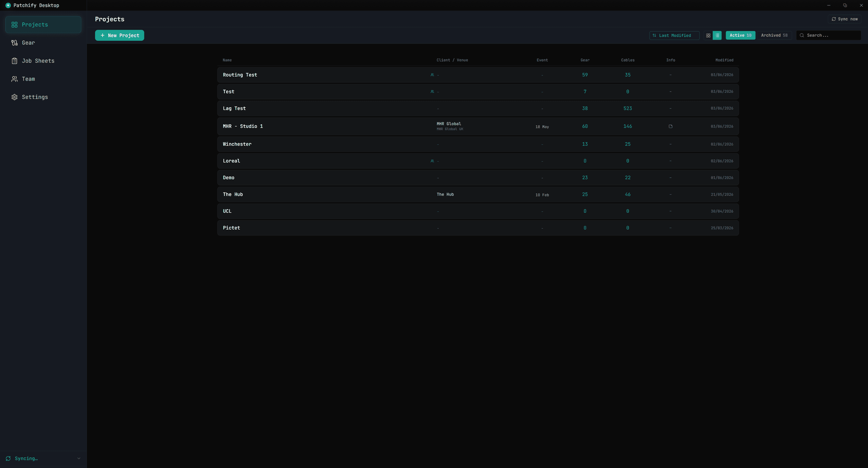The image size is (868, 468).
Task: Open the Winchester project
Action: (x=478, y=144)
